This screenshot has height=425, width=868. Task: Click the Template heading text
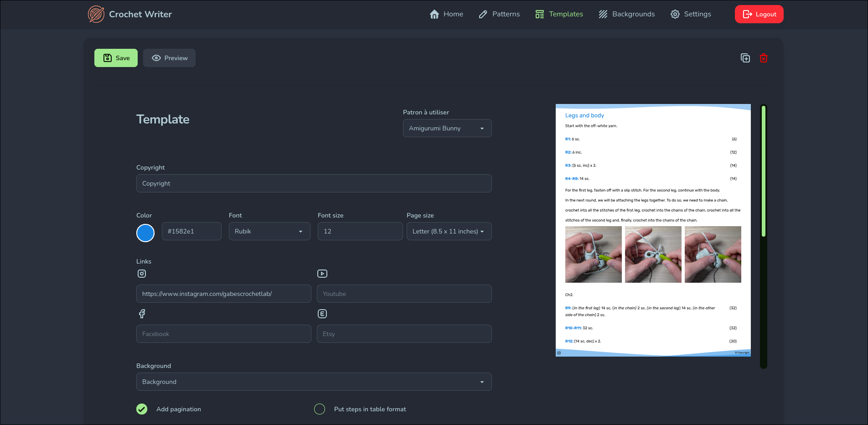(163, 119)
